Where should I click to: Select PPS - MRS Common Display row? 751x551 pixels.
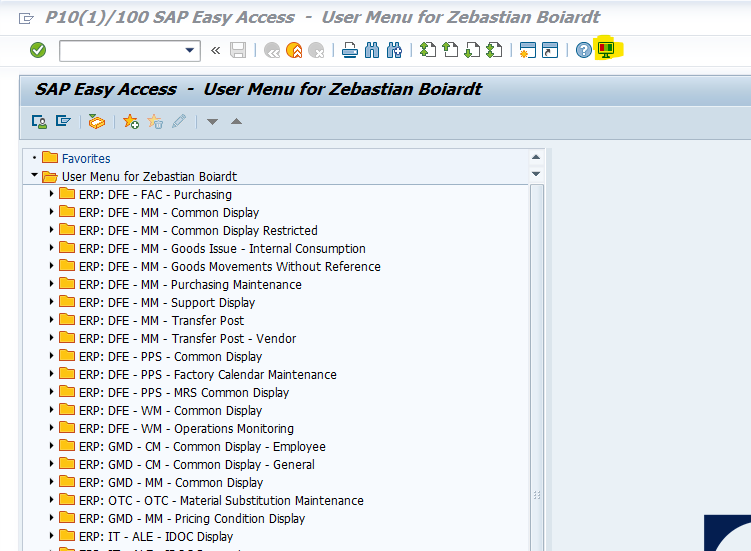tap(184, 393)
